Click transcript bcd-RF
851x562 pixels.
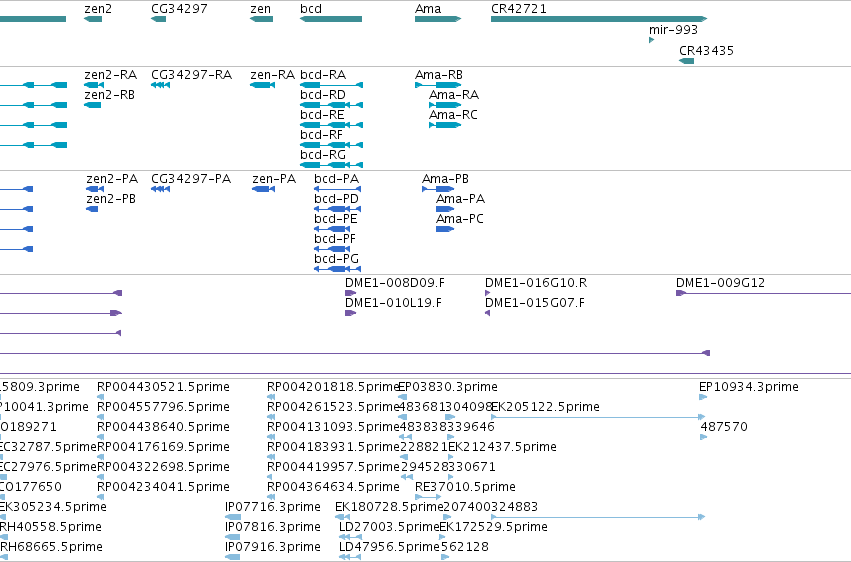[x=331, y=145]
